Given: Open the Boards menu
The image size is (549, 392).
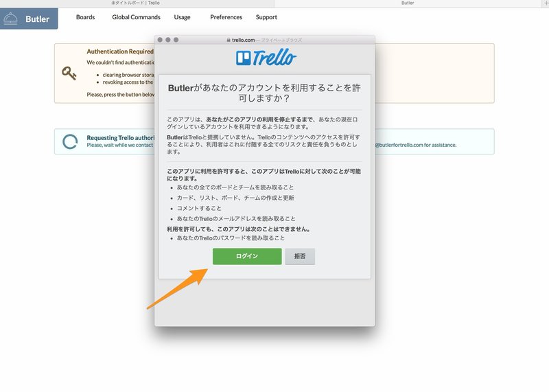Looking at the screenshot, I should 85,17.
